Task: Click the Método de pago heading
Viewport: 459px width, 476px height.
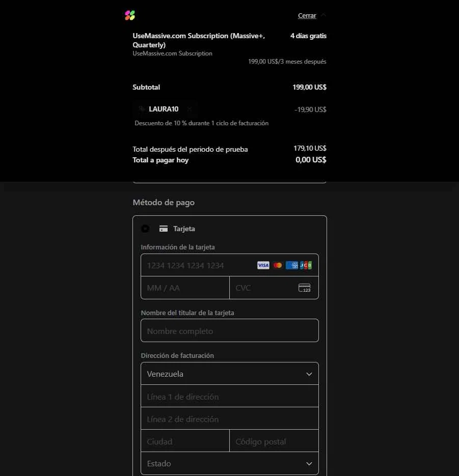Action: click(x=164, y=203)
